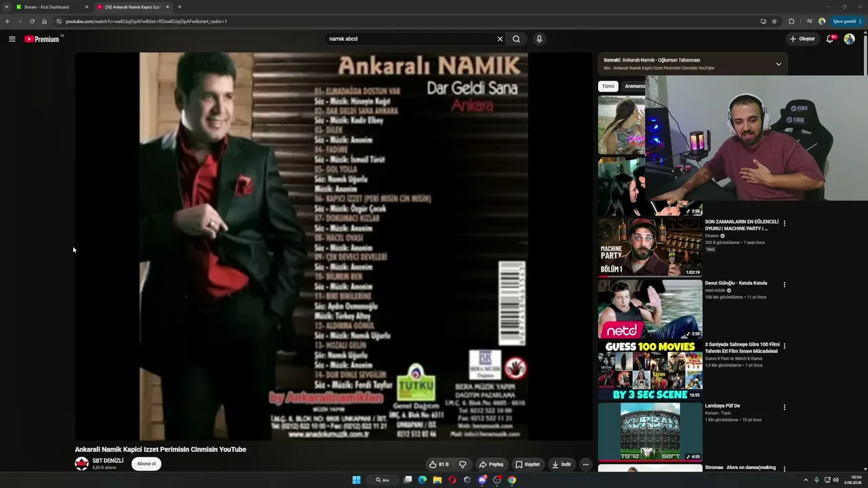Open options for Davut Güloğlu - Katula Katula
Image resolution: width=868 pixels, height=488 pixels.
pyautogui.click(x=785, y=285)
